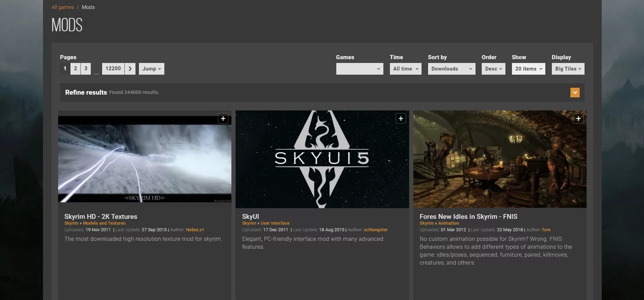Go to page 2
Viewport: 644px width, 300px height.
(x=76, y=69)
